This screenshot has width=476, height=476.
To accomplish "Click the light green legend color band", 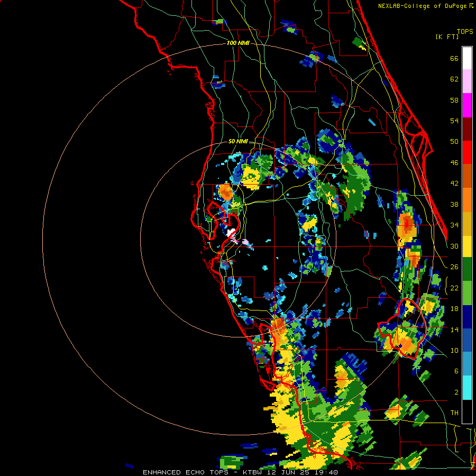I will pos(467,293).
